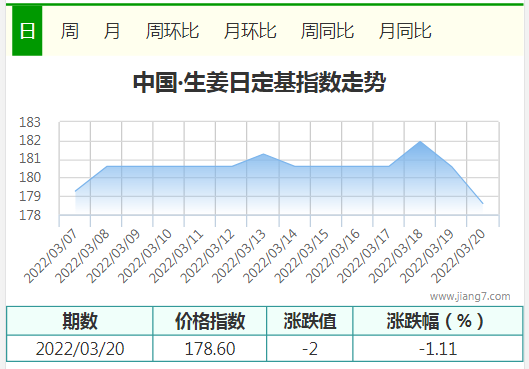Screen dimensions: 529x369
Task: Open the 月环比 tab
Action: [250, 31]
